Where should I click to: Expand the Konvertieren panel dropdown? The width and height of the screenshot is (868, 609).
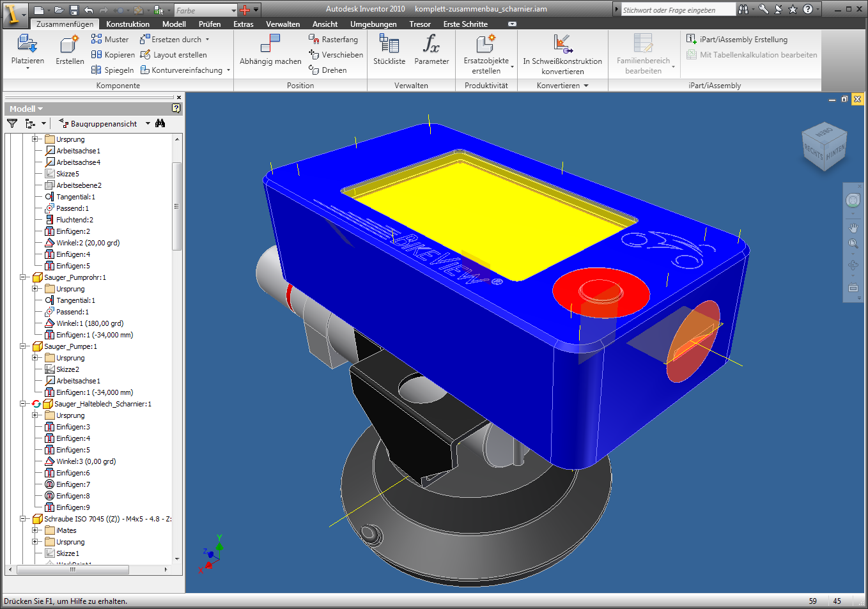click(586, 86)
